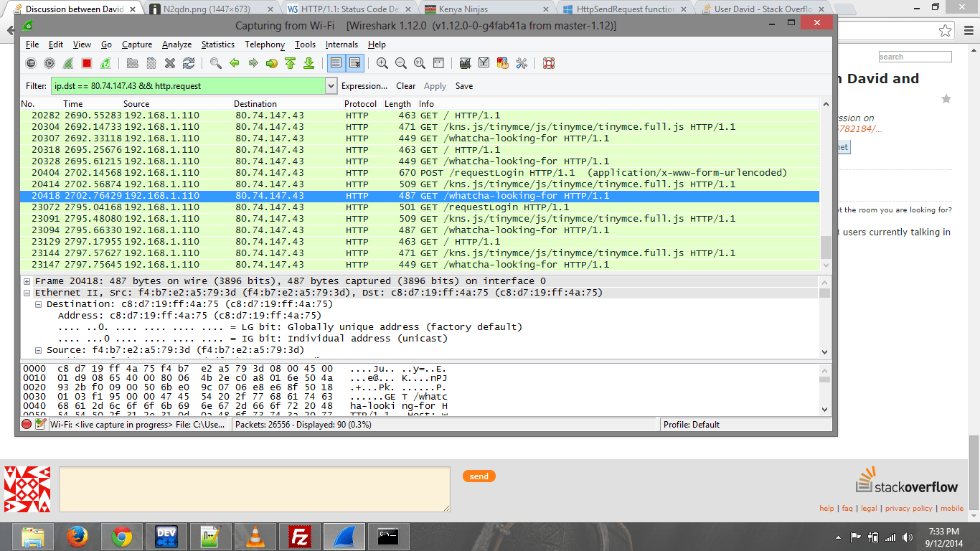Go forward in packet history arrow
This screenshot has height=551, width=980.
(x=253, y=63)
